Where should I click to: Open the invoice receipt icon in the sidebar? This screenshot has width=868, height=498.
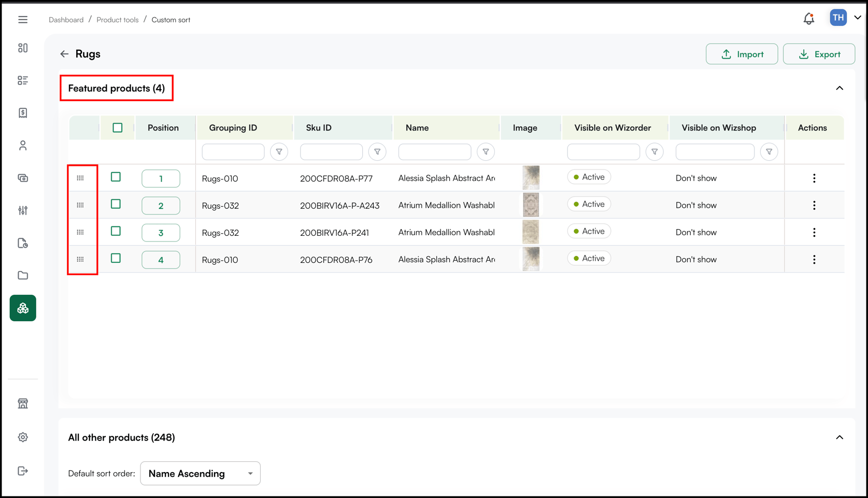(x=23, y=113)
